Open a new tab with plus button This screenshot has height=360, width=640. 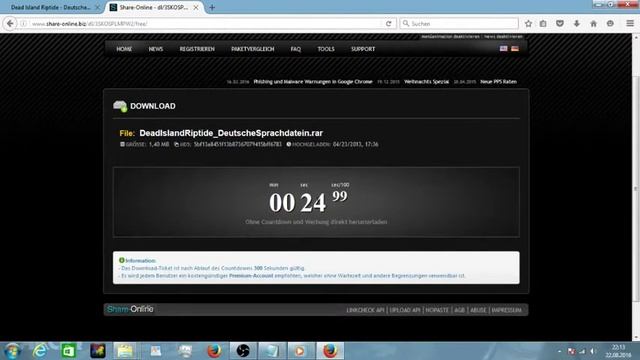212,7
